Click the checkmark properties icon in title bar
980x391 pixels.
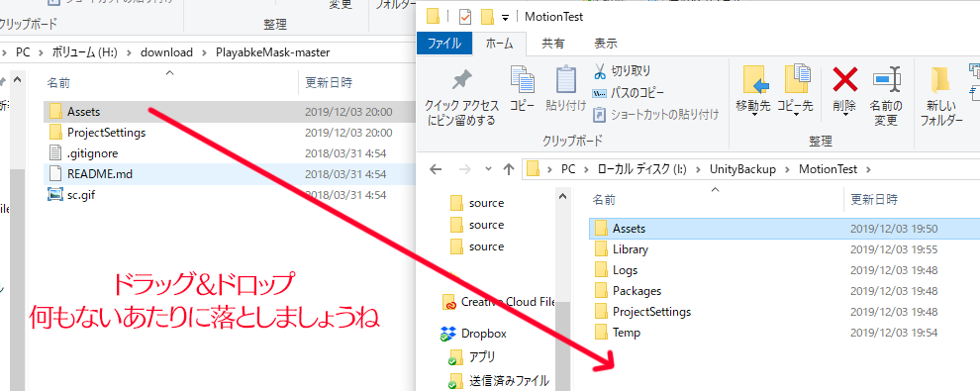point(465,16)
